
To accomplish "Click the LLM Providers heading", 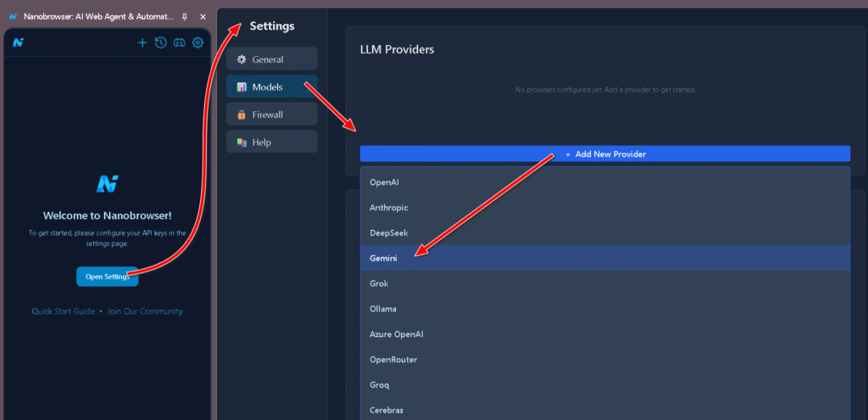I will coord(397,50).
